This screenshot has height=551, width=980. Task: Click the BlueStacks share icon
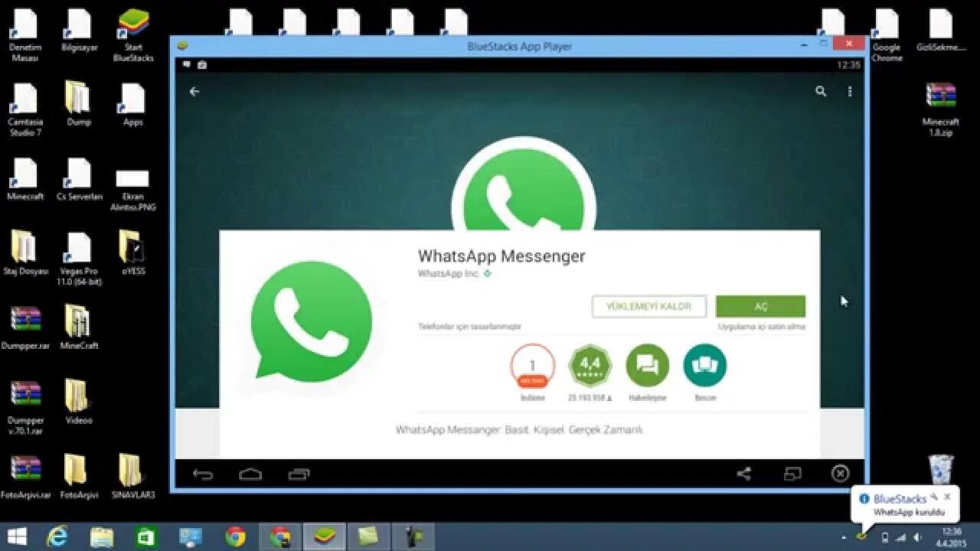click(743, 474)
